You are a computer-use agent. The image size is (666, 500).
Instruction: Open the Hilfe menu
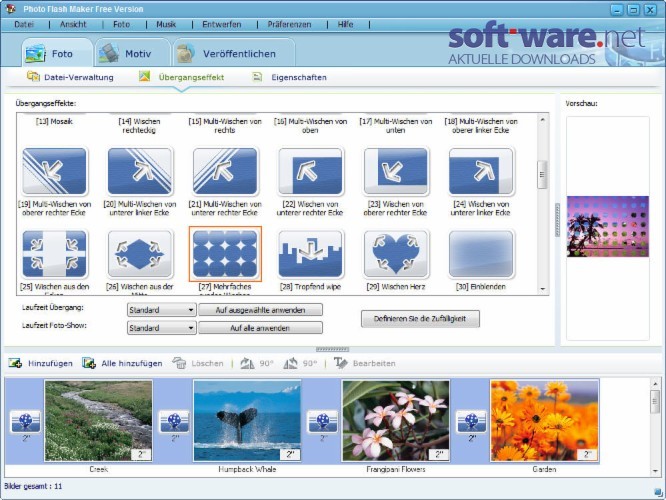345,25
